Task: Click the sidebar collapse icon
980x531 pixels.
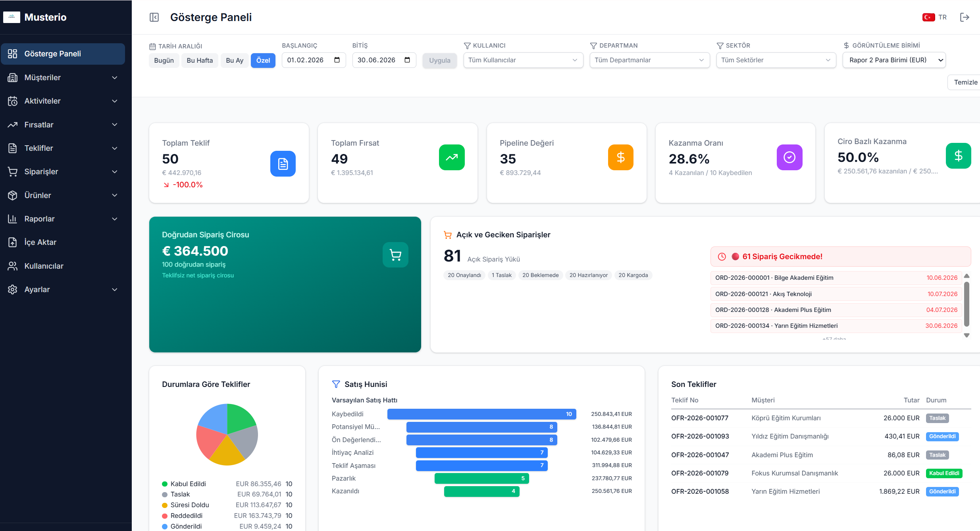Action: pyautogui.click(x=154, y=17)
